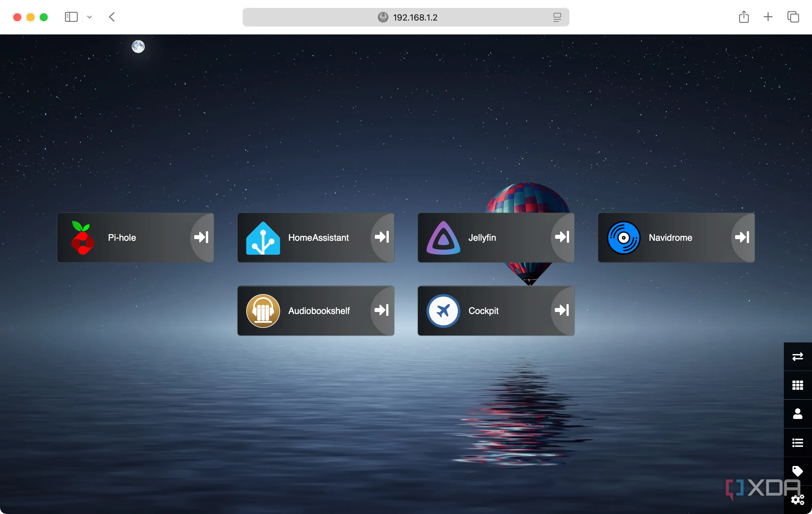Navigate back using the browser arrow

point(112,17)
